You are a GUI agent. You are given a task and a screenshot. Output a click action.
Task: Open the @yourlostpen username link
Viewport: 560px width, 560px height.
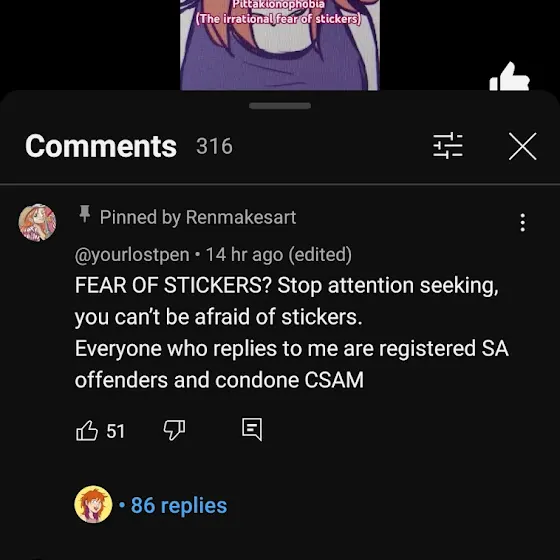point(132,255)
